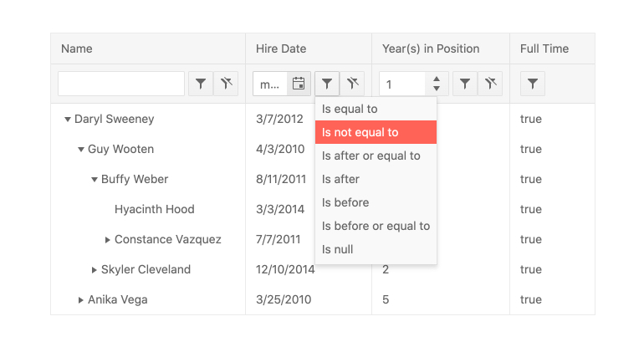Select the 'Is null' filter option
Screen dimensions: 644x342
tap(338, 249)
